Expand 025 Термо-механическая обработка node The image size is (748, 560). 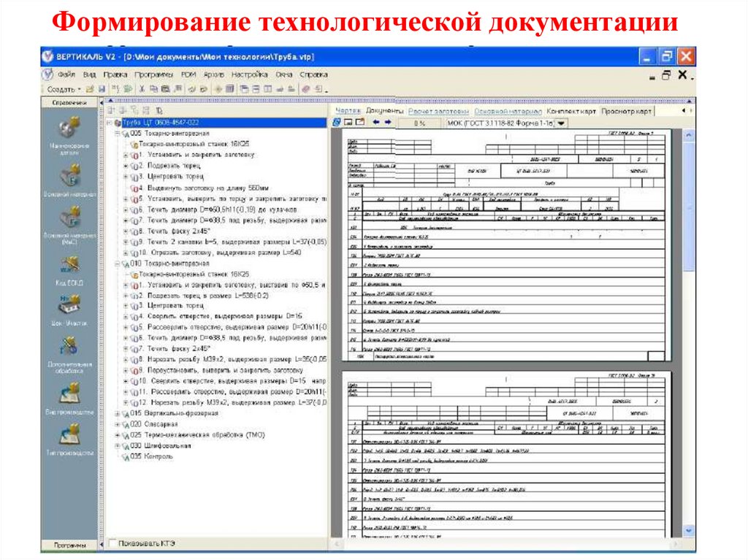pyautogui.click(x=118, y=435)
